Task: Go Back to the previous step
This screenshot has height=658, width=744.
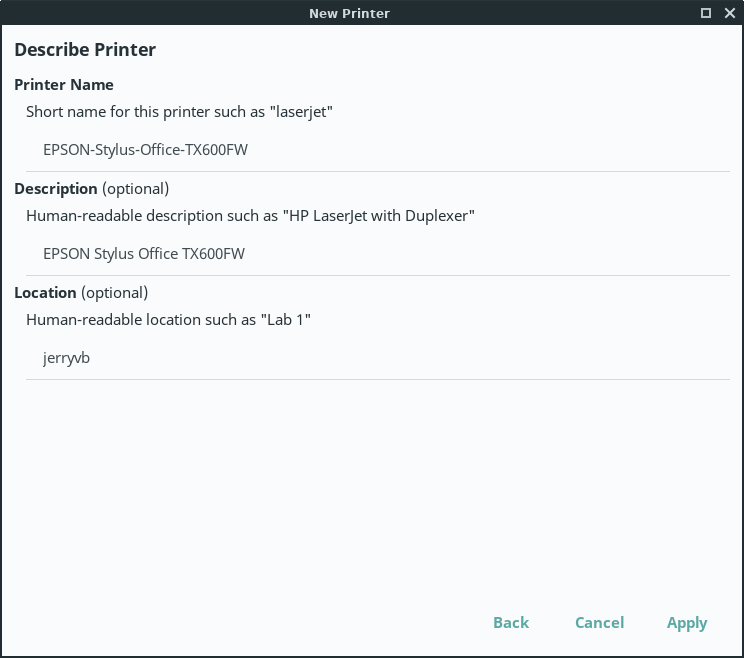Action: [510, 623]
